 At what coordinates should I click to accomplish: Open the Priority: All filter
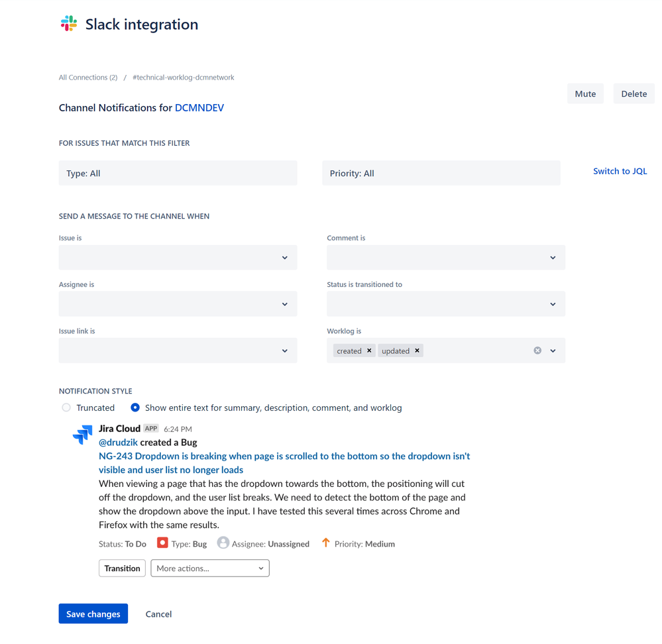pyautogui.click(x=441, y=173)
